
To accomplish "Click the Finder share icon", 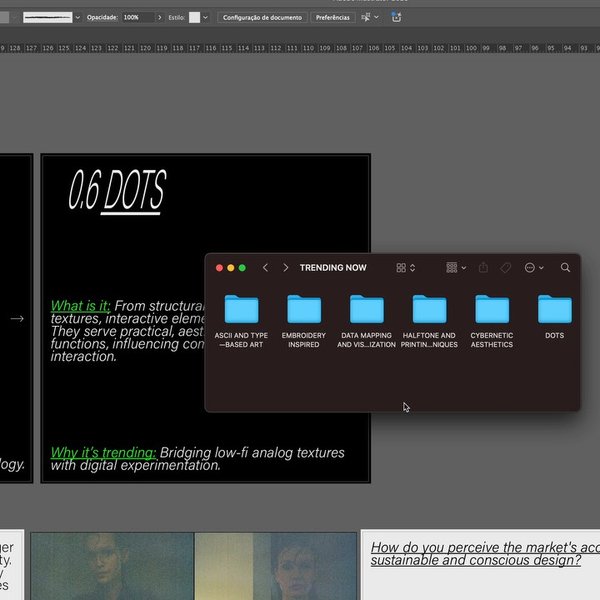I will click(484, 268).
